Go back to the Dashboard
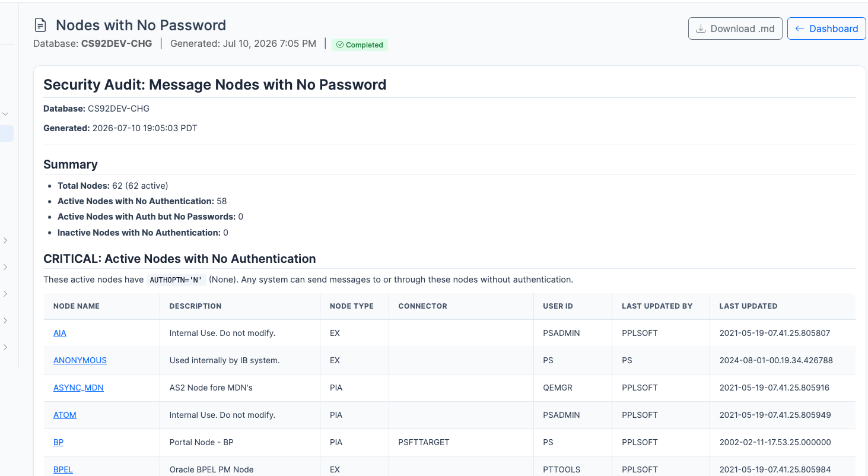868x476 pixels. pyautogui.click(x=826, y=28)
